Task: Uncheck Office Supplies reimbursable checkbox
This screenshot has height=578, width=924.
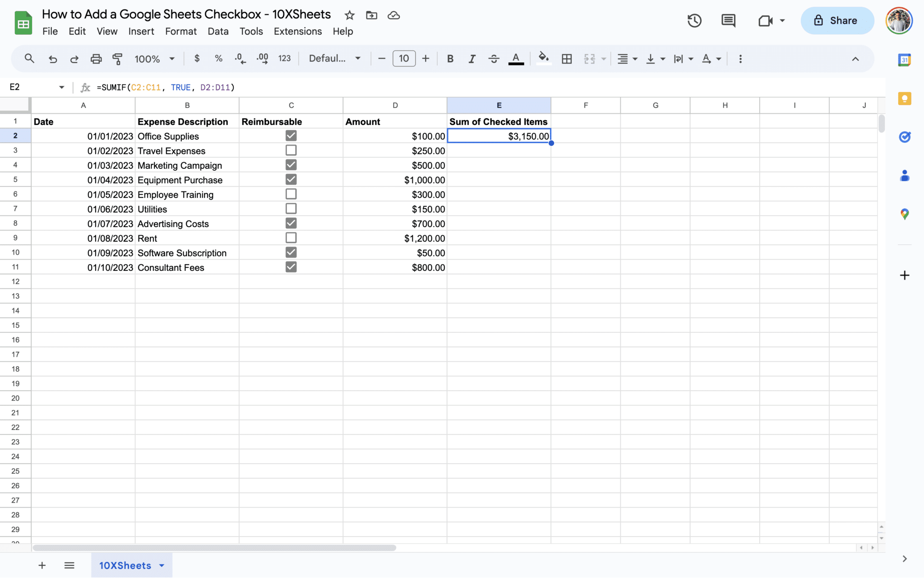Action: tap(291, 135)
